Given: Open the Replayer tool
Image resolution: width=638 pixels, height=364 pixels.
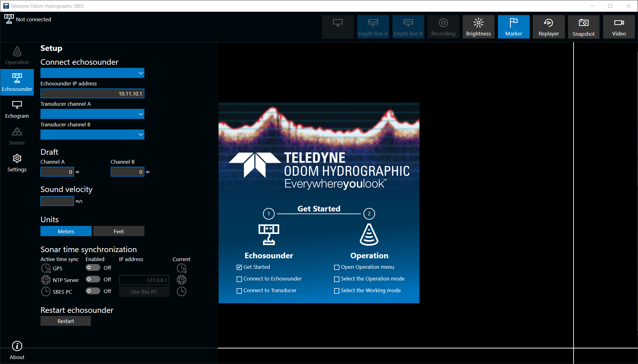Looking at the screenshot, I should [x=549, y=27].
